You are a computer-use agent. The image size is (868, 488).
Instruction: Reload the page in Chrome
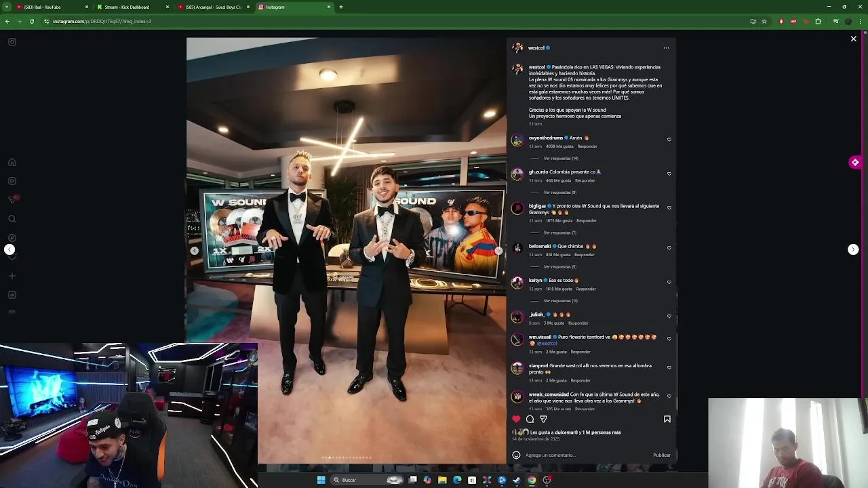click(31, 21)
